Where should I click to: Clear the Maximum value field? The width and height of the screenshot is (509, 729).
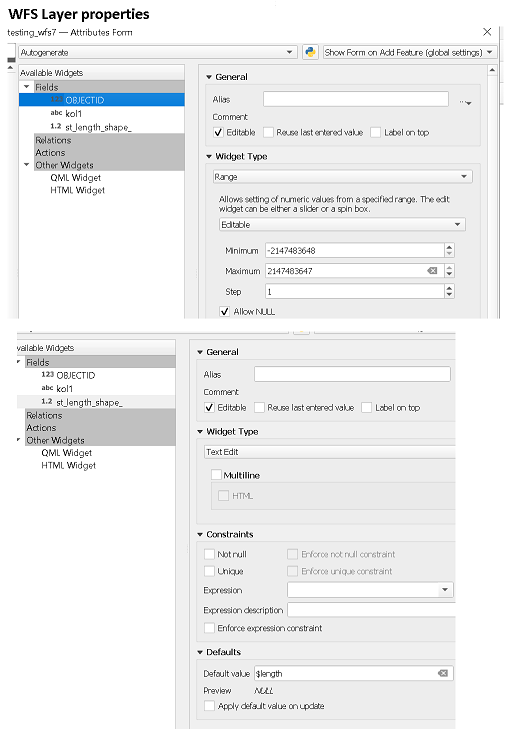point(432,271)
